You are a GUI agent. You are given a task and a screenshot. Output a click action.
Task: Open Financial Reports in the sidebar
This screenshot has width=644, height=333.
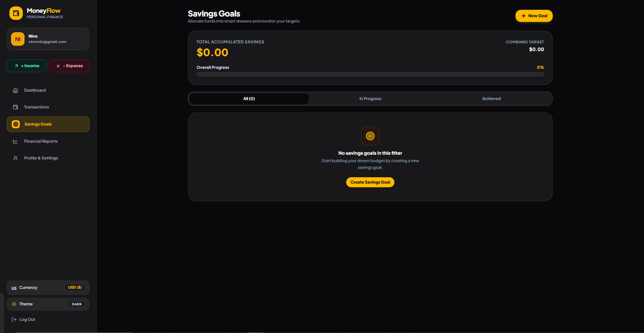coord(48,141)
